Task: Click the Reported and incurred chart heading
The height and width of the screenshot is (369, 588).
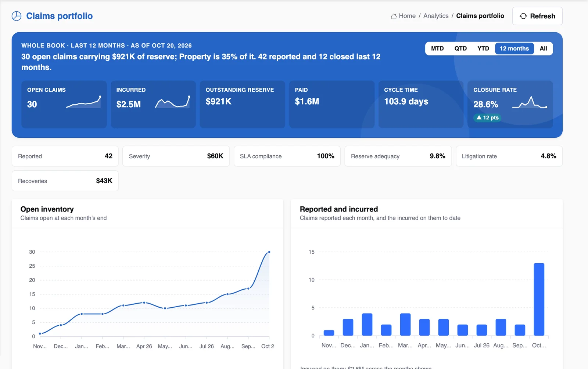Action: tap(339, 209)
